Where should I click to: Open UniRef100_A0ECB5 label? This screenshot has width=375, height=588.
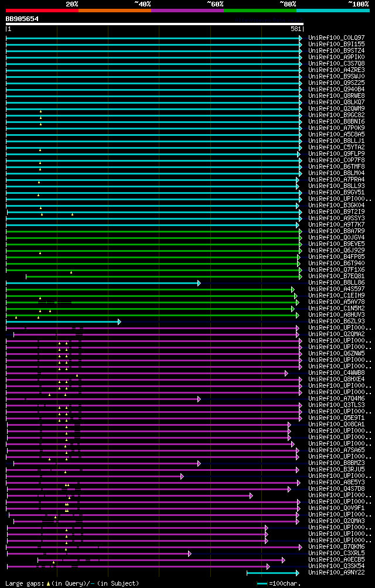(336, 559)
